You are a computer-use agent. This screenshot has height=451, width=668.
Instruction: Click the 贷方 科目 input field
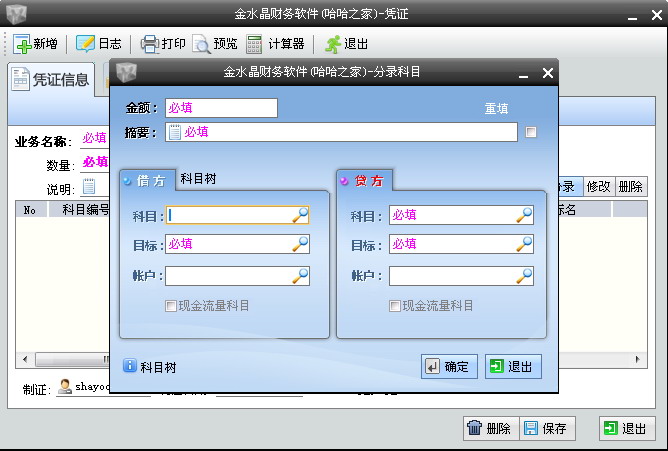coord(461,215)
